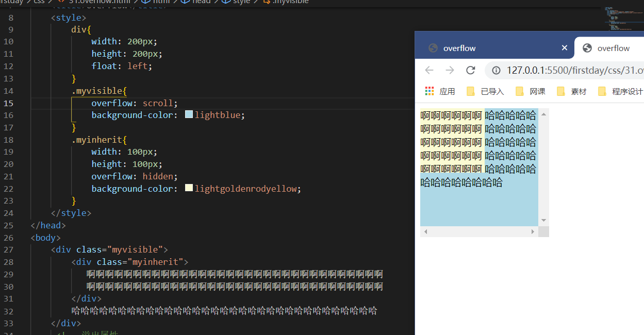Click the down arrow of the page's vertical scrollbar

pyautogui.click(x=543, y=221)
